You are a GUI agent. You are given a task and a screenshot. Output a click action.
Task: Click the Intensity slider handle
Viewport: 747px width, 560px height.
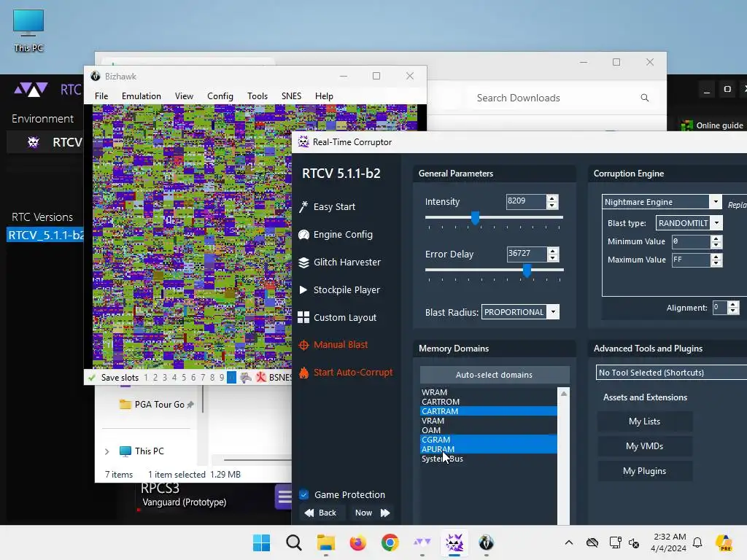(x=475, y=217)
